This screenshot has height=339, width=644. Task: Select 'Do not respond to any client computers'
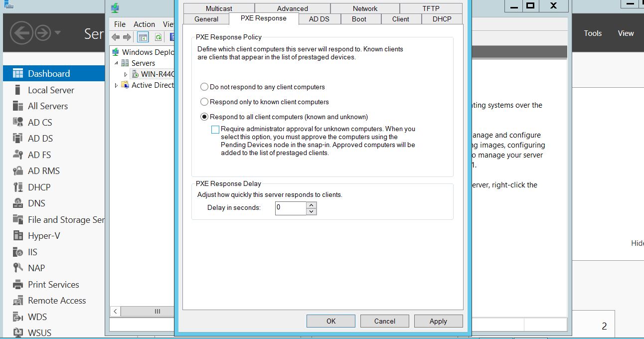[x=204, y=87]
